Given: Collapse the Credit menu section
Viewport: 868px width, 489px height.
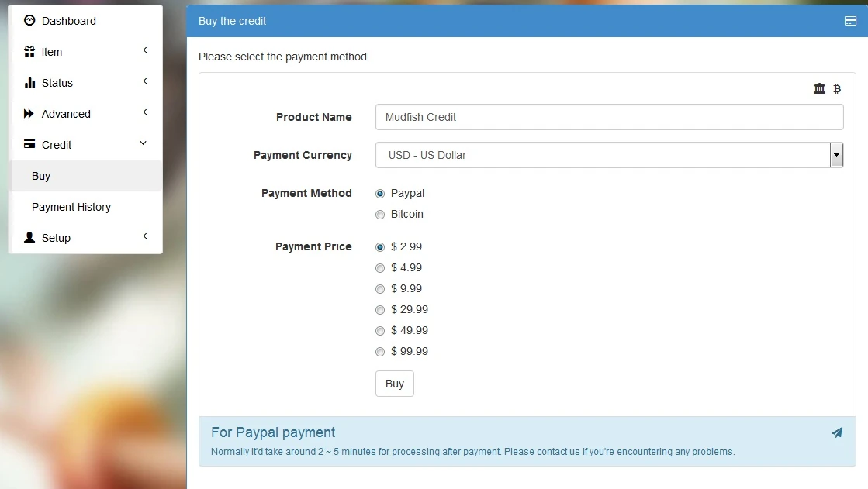Looking at the screenshot, I should (x=143, y=144).
